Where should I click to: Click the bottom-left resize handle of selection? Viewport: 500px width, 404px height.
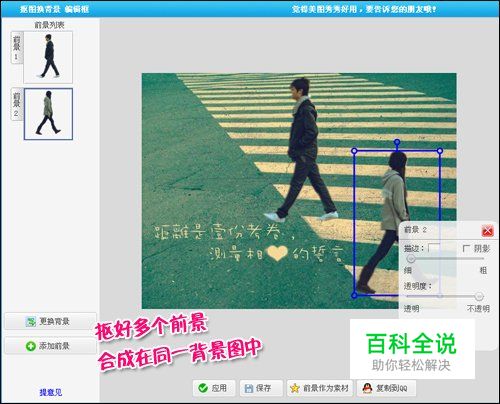[x=354, y=295]
